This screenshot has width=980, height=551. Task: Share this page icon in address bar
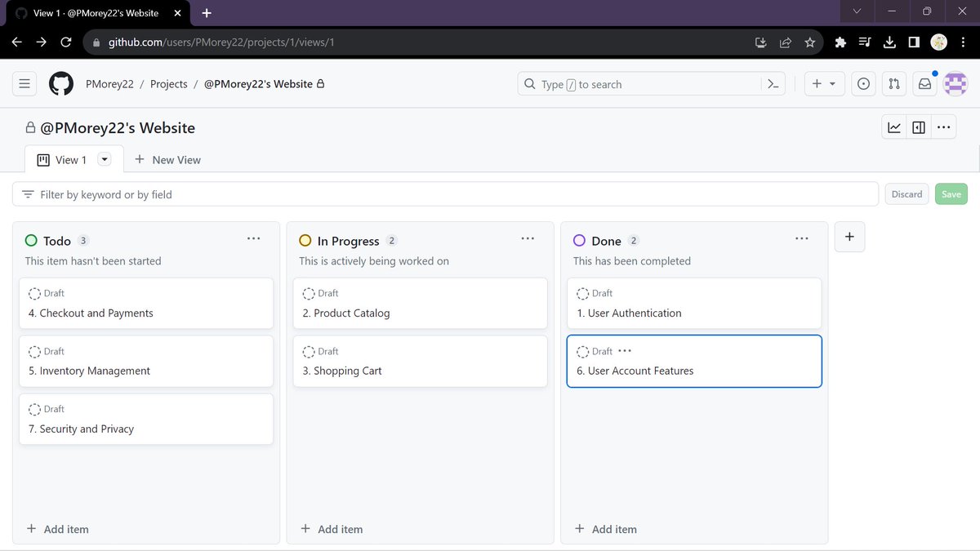point(786,42)
